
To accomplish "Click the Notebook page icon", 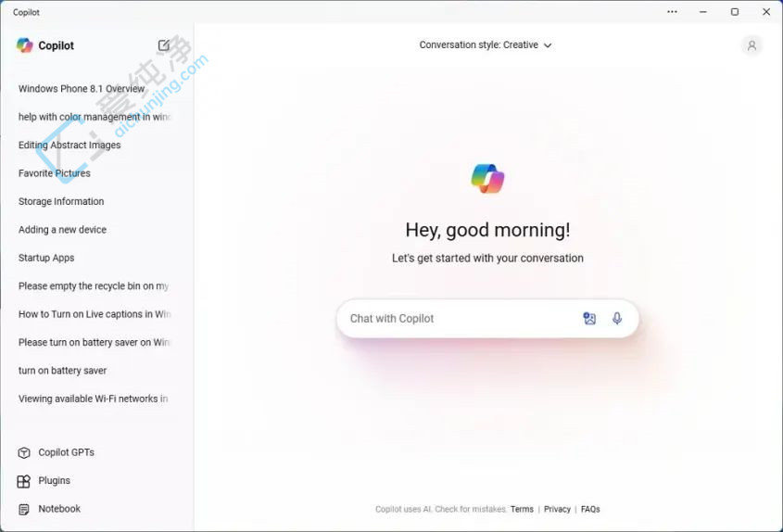I will click(24, 509).
